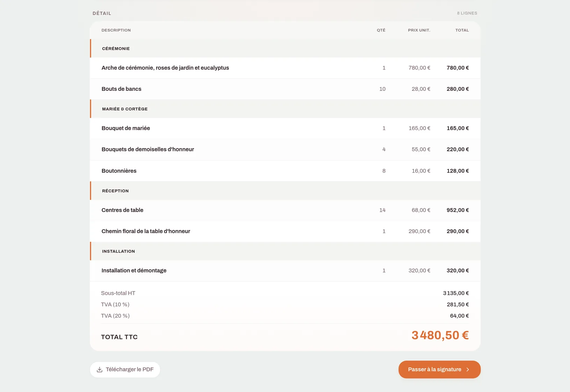Select the Bouquet de mariée line
This screenshot has height=392, width=570.
(285, 128)
